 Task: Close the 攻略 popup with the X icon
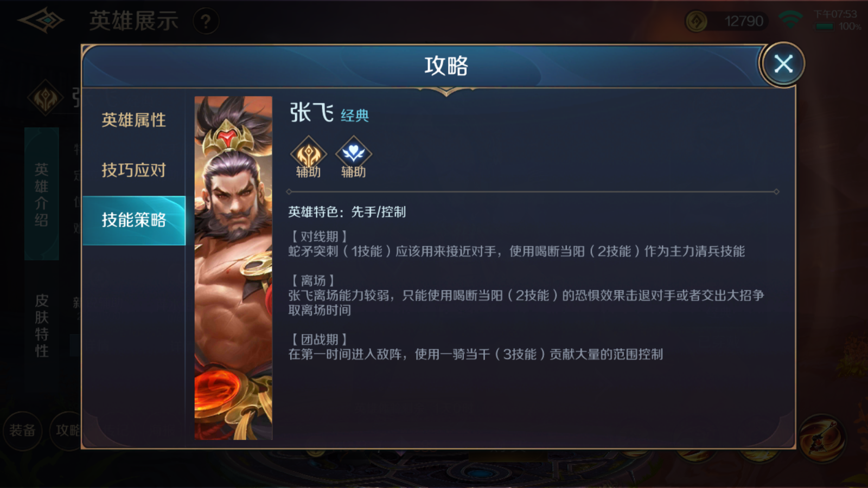click(x=783, y=64)
